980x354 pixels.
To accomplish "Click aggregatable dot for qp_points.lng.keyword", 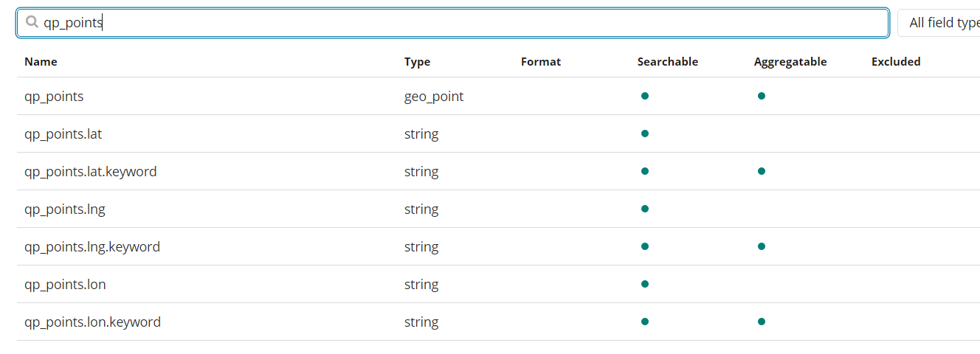I will coord(762,246).
